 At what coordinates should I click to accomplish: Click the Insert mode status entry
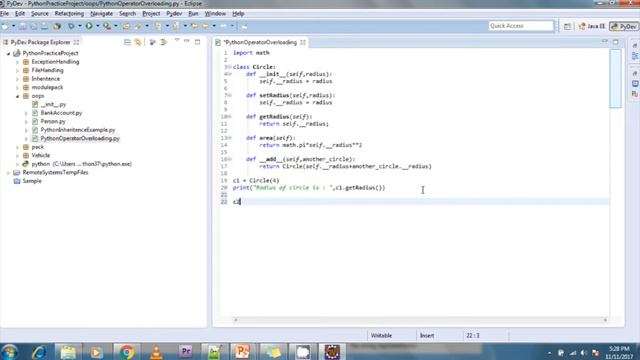(427, 336)
